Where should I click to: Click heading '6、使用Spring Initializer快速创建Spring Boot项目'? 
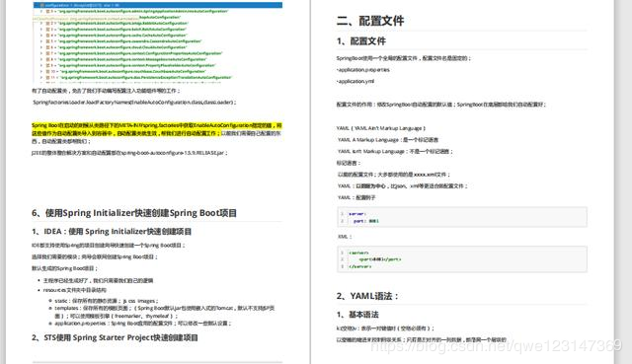[134, 213]
